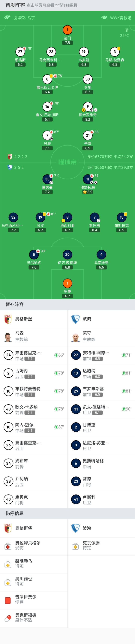
Task: Click the Bochum crest beside 3-5-2
Action: click(x=10, y=168)
